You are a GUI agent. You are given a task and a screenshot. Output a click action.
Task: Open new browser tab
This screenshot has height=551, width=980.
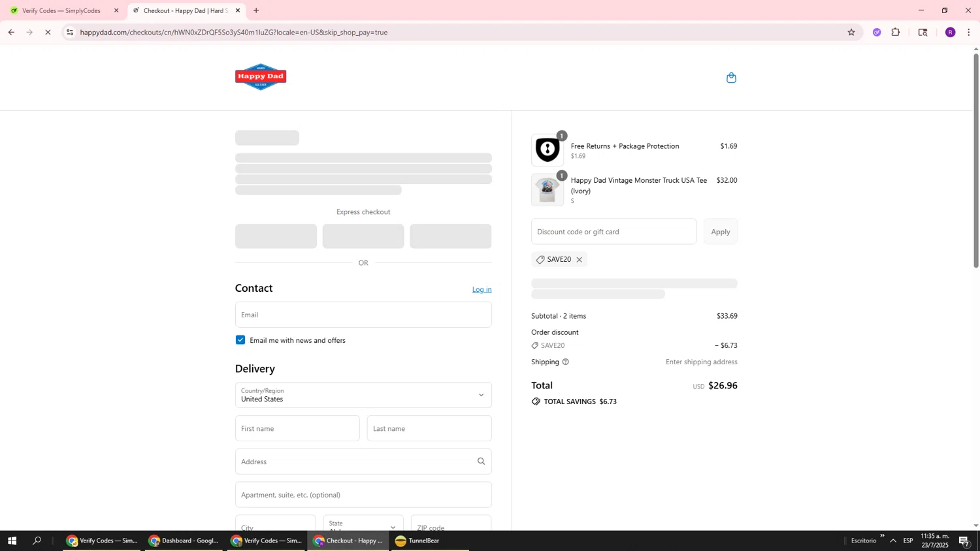[256, 10]
